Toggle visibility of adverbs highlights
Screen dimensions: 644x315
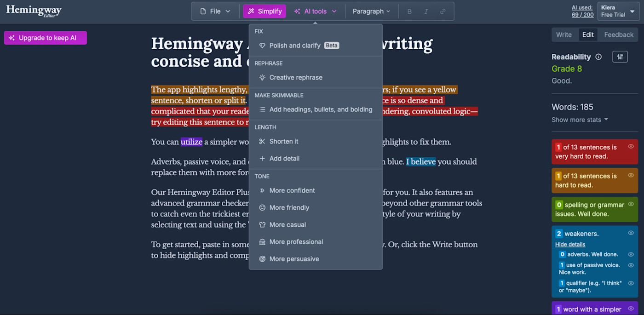[x=631, y=254]
